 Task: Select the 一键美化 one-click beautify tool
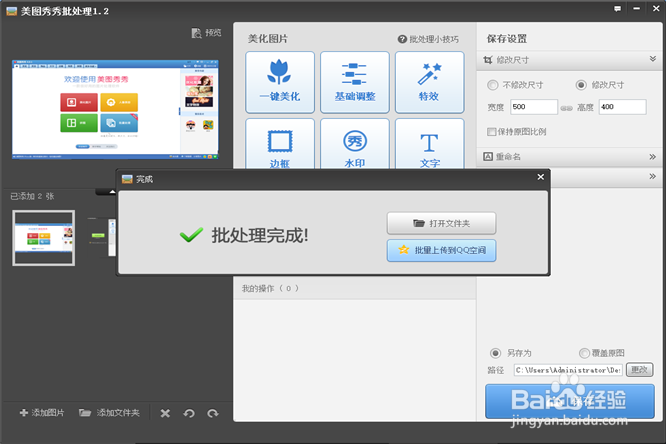[280, 82]
